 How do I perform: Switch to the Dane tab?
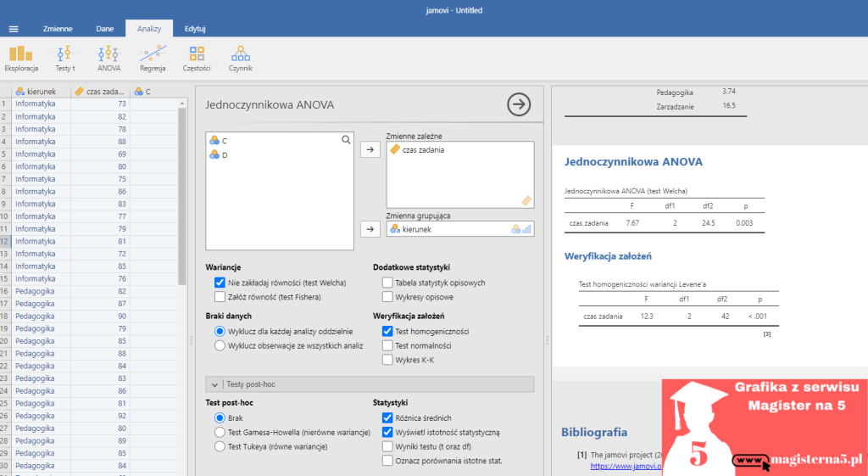click(x=104, y=29)
